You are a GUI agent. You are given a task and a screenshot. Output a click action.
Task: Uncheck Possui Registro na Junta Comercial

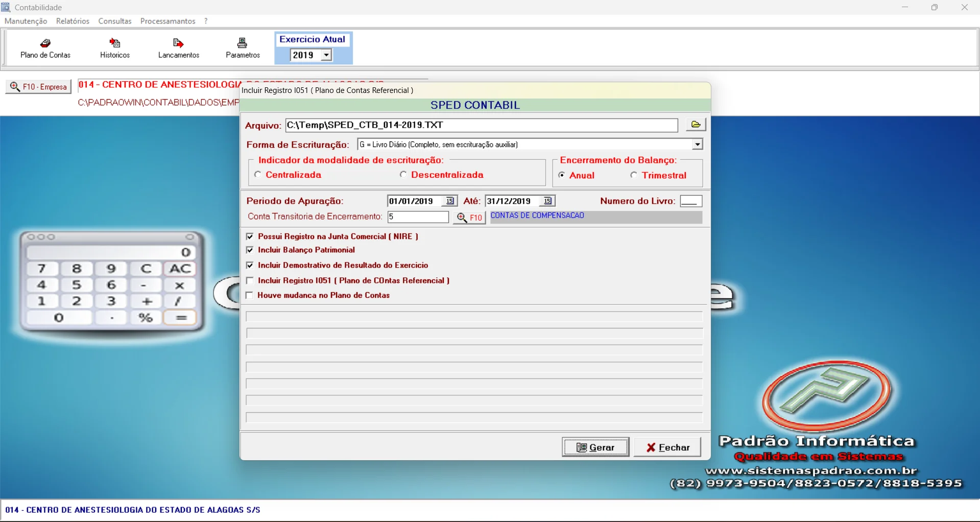coord(250,236)
